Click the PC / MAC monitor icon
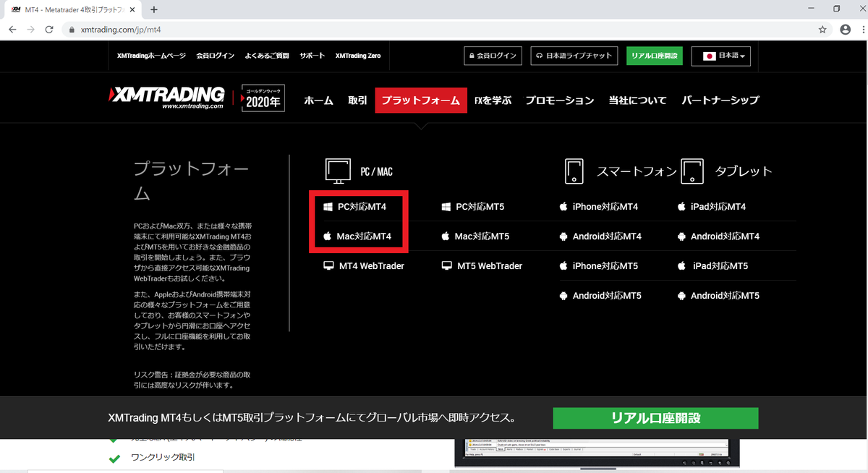Screen dimensions: 868x473 point(337,171)
